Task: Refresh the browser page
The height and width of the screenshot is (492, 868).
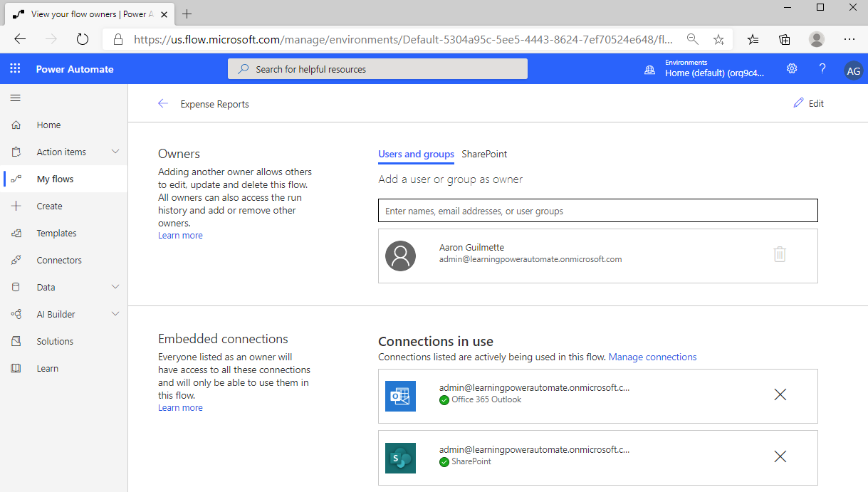Action: [82, 40]
